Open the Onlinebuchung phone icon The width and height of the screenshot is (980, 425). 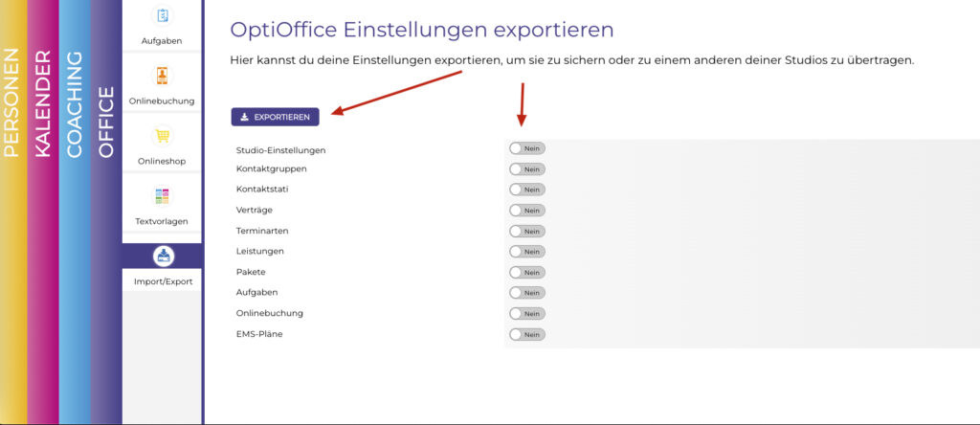click(162, 76)
